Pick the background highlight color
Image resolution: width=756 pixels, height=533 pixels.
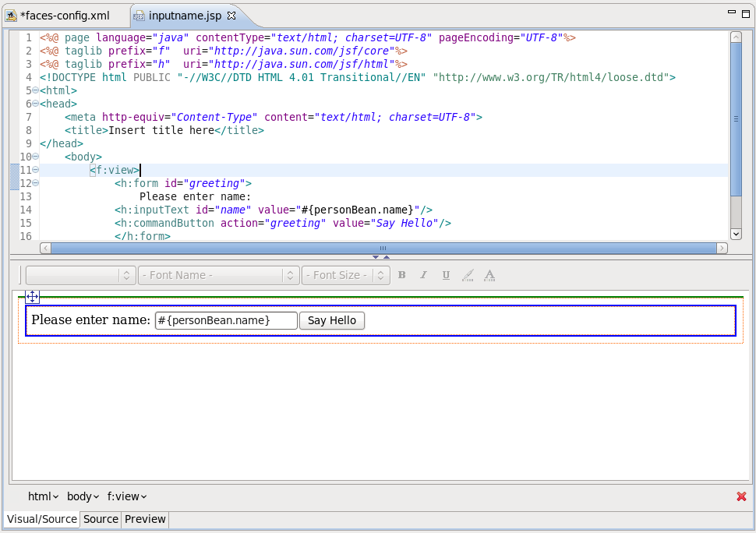[x=468, y=275]
